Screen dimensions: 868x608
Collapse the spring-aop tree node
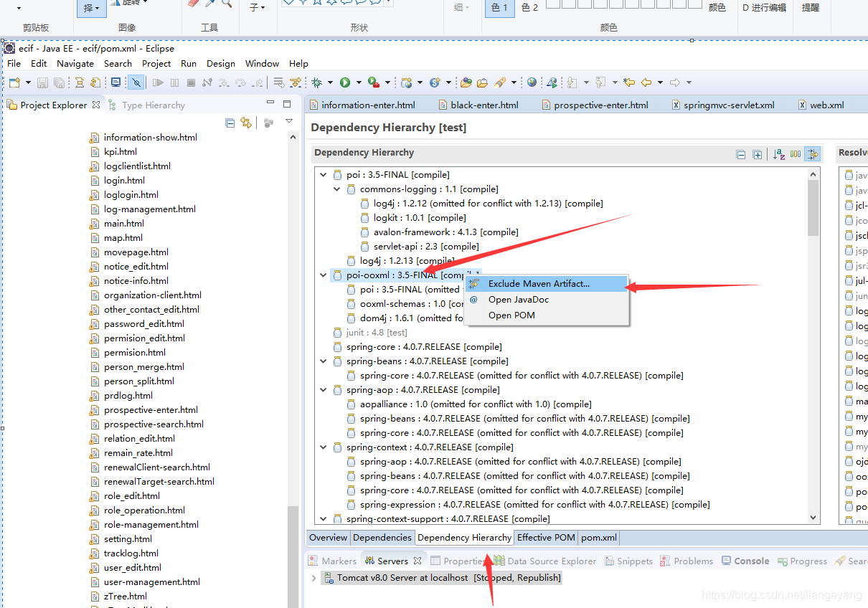point(323,389)
